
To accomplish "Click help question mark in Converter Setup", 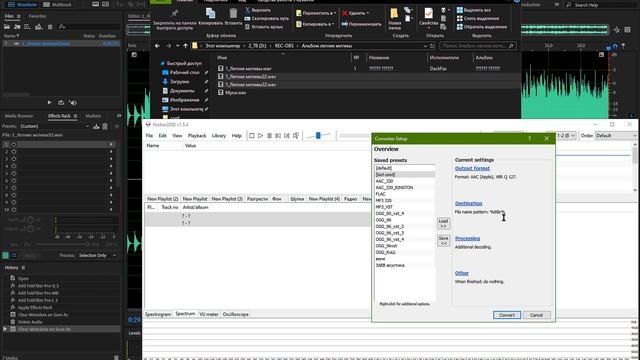I will point(529,139).
